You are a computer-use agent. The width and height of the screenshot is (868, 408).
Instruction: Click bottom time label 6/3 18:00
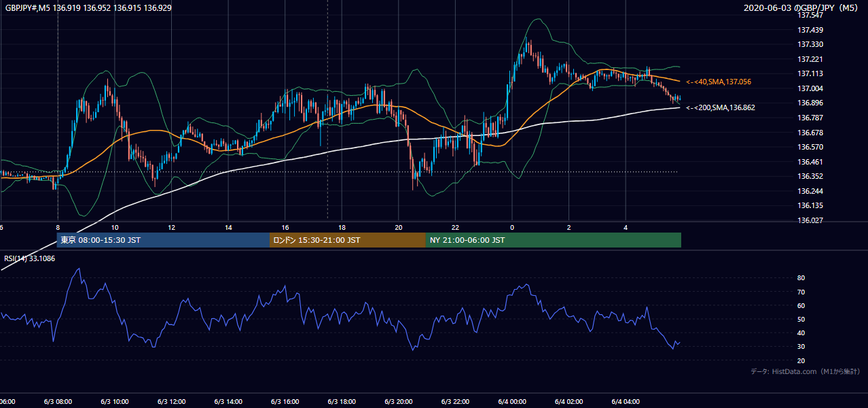[x=342, y=401]
